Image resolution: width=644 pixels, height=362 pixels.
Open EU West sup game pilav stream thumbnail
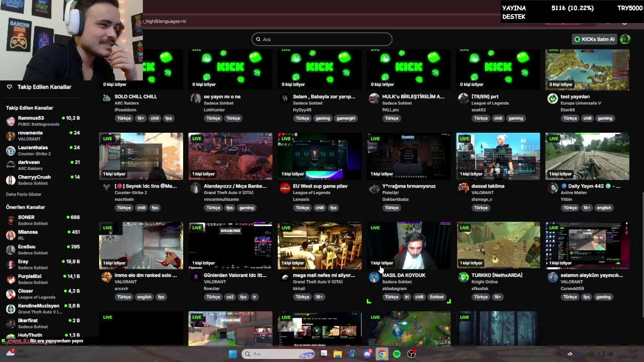point(319,156)
